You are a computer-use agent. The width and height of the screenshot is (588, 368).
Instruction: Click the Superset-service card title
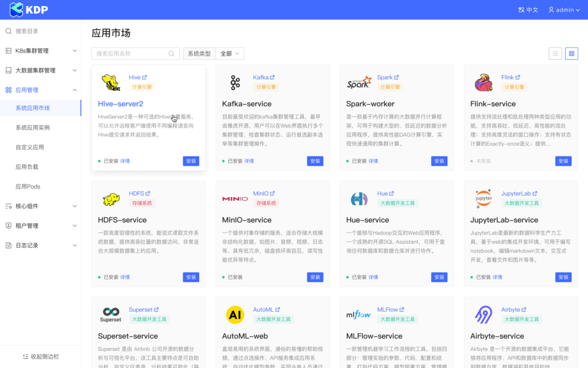click(x=128, y=336)
